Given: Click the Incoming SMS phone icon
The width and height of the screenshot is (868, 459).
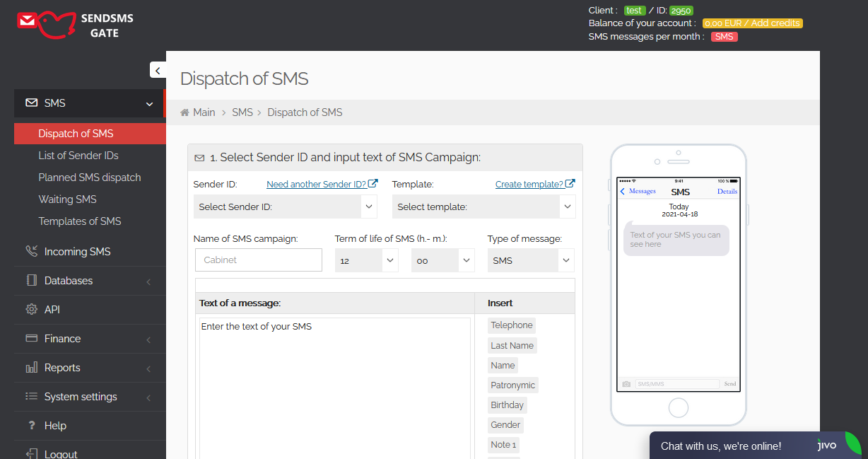Looking at the screenshot, I should tap(31, 251).
